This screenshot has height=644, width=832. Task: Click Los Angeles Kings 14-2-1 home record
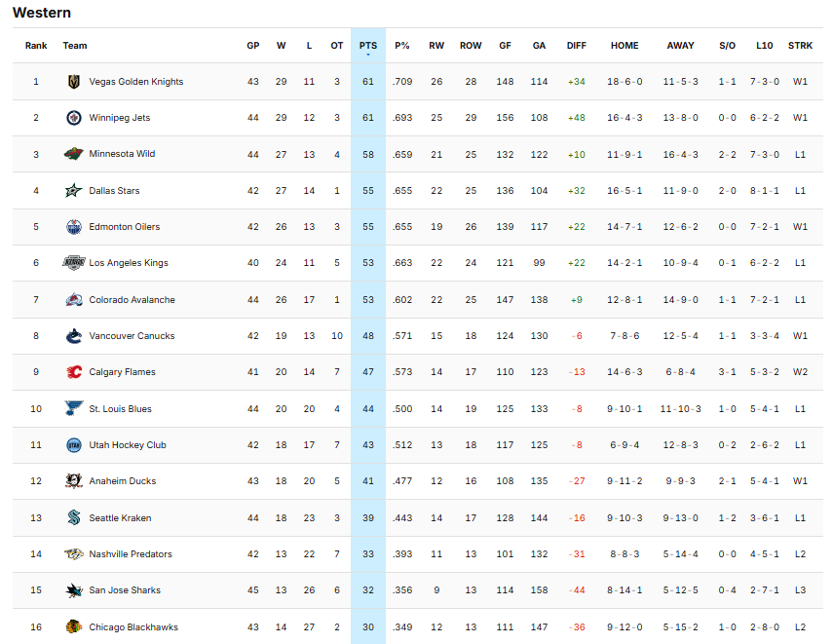pyautogui.click(x=624, y=263)
